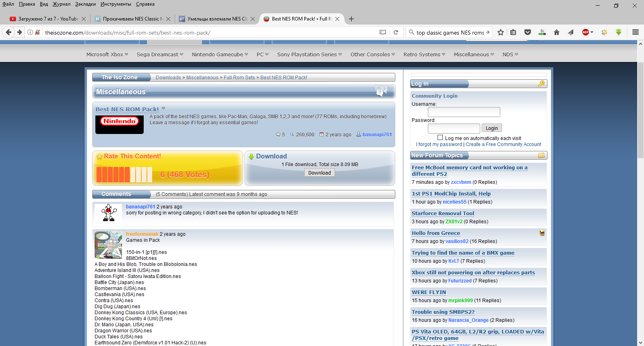Expand the NDS menu

[x=510, y=54]
